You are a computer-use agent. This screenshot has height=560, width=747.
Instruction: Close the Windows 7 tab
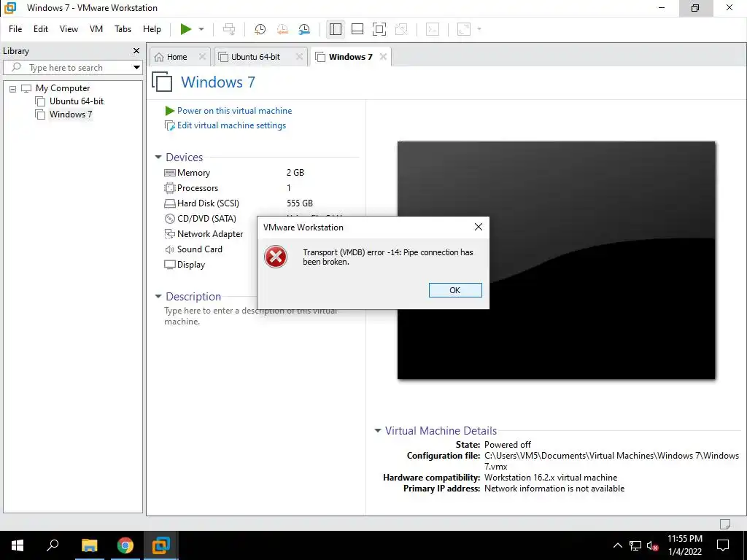coord(383,57)
